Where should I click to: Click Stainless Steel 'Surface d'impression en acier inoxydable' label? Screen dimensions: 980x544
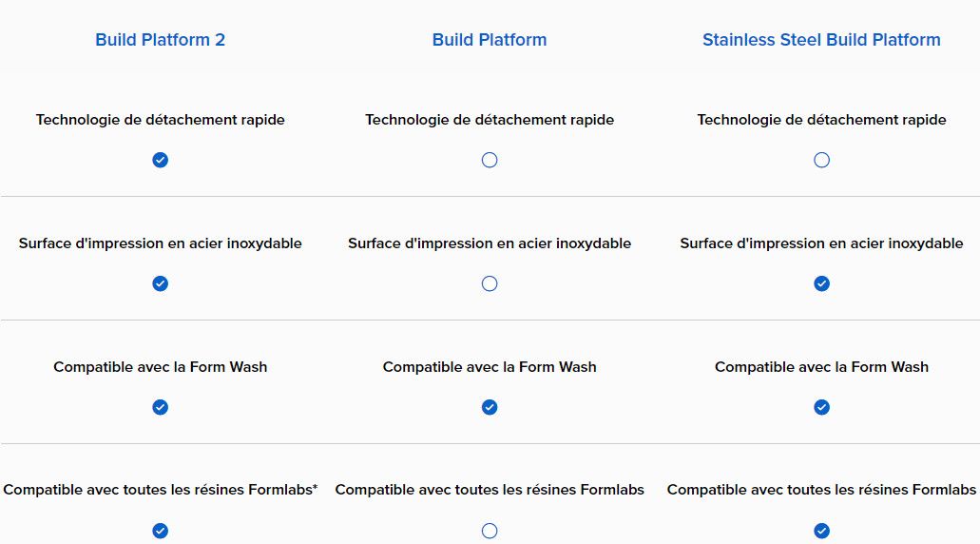[821, 243]
